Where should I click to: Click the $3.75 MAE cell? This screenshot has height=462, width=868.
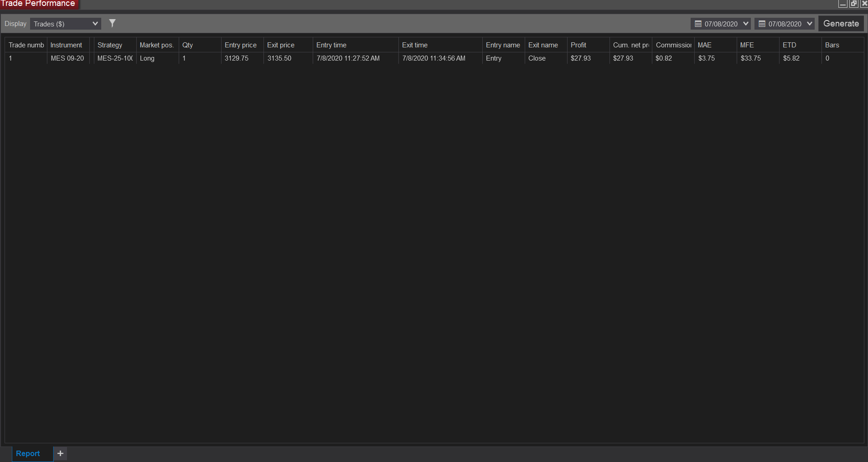(716, 58)
